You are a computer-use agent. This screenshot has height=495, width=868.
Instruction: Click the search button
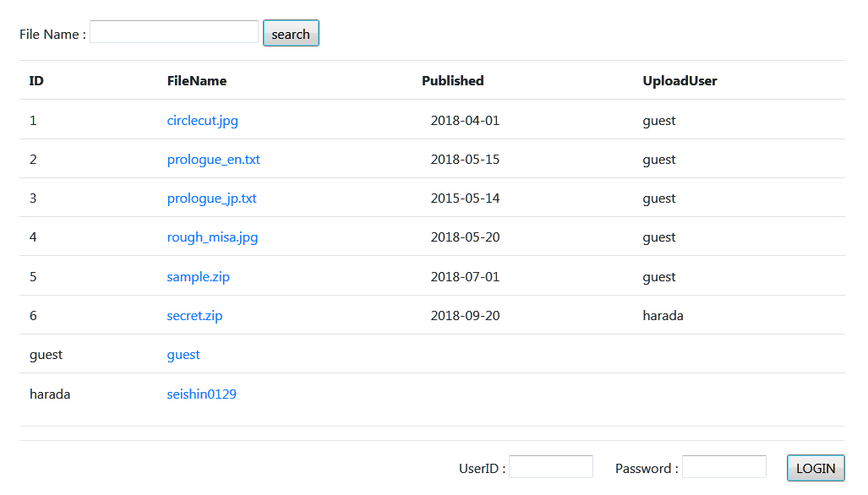[x=291, y=33]
